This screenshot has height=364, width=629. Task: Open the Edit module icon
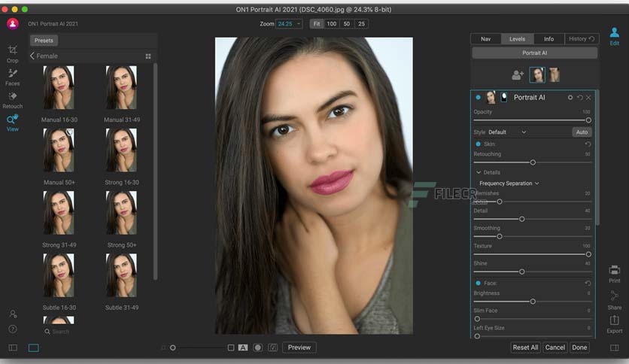(x=614, y=36)
